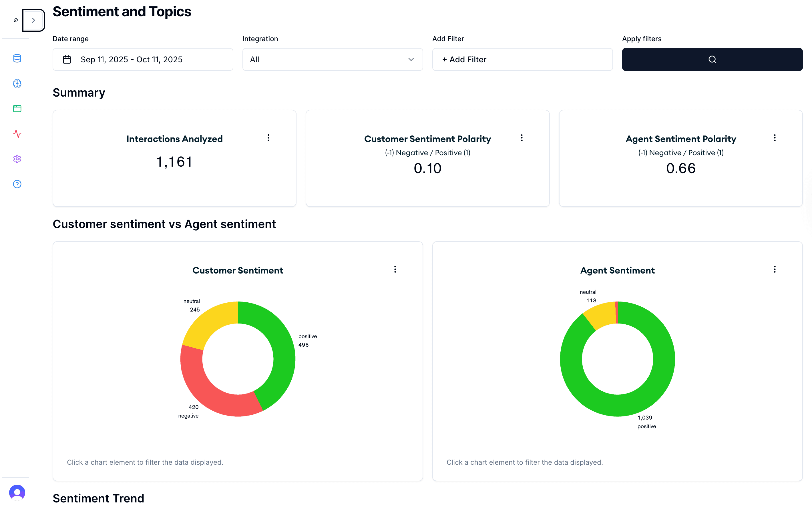The image size is (812, 511).
Task: Click the calendar icon in Date range
Action: (67, 59)
